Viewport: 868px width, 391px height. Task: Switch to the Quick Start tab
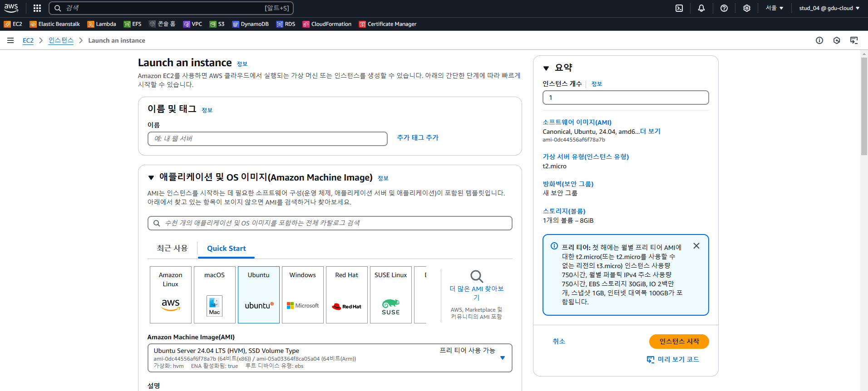tap(227, 248)
